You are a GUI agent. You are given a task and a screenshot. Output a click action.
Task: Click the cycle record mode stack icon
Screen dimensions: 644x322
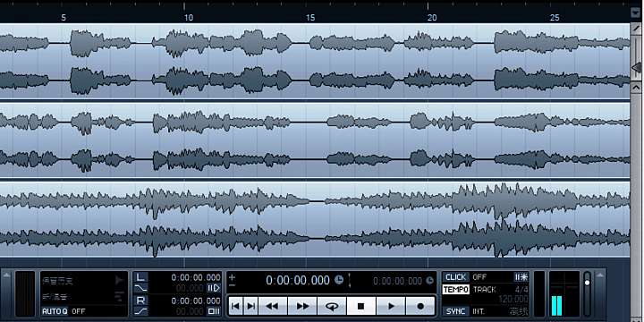[120, 296]
